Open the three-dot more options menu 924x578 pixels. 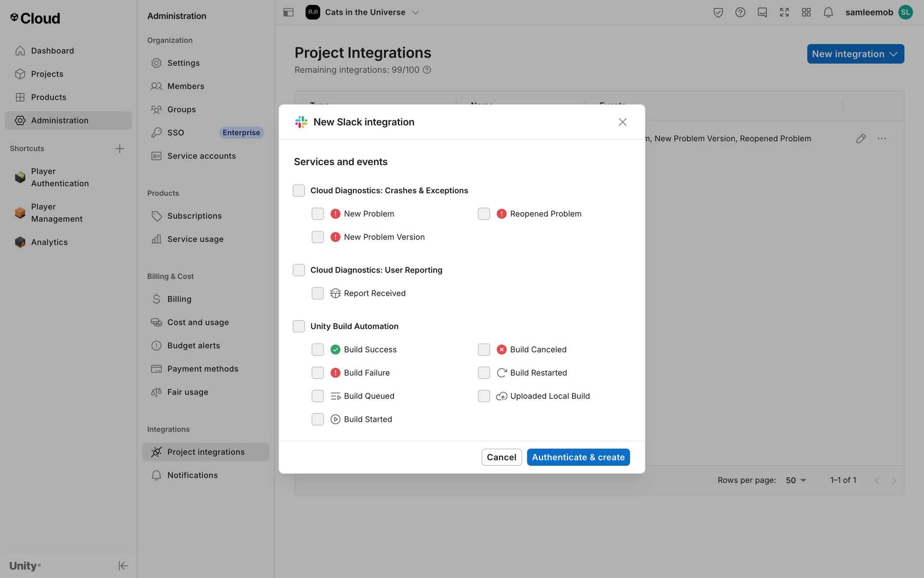[x=882, y=139]
